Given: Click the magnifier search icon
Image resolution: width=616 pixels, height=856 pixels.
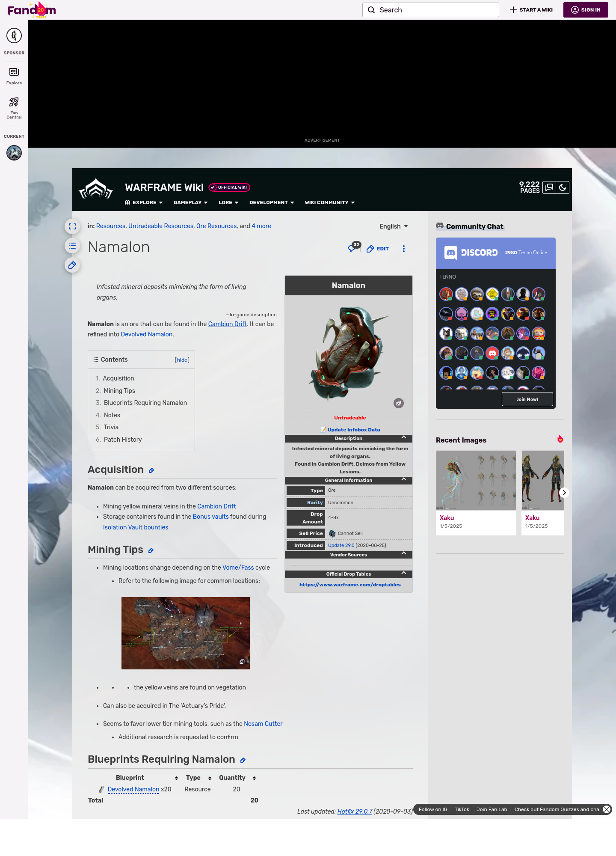Looking at the screenshot, I should pyautogui.click(x=371, y=10).
